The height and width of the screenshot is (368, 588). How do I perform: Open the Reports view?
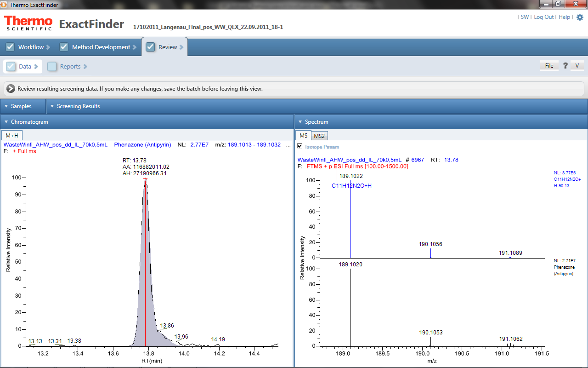pos(70,66)
